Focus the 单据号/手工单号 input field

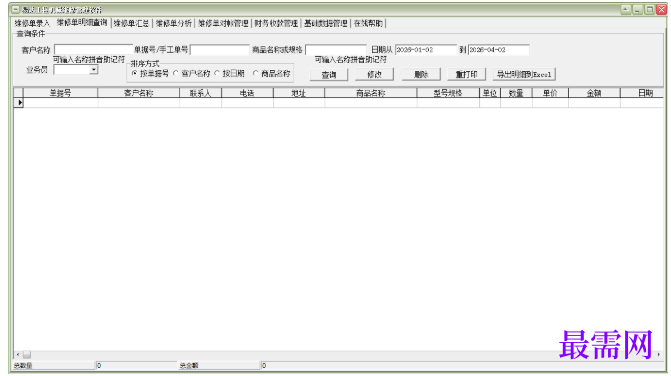(x=220, y=50)
